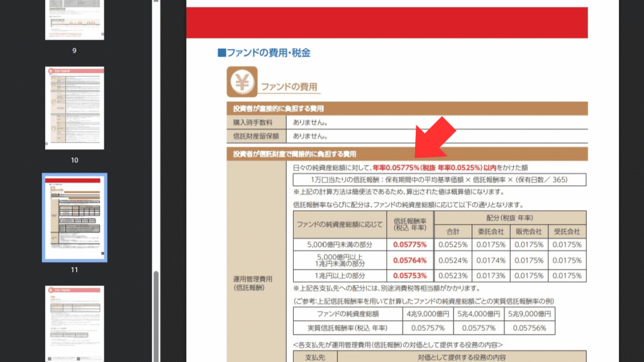Viewport: 644px width, 362px height.
Task: Click the sidebar scrollbar thumb
Action: (x=155, y=315)
